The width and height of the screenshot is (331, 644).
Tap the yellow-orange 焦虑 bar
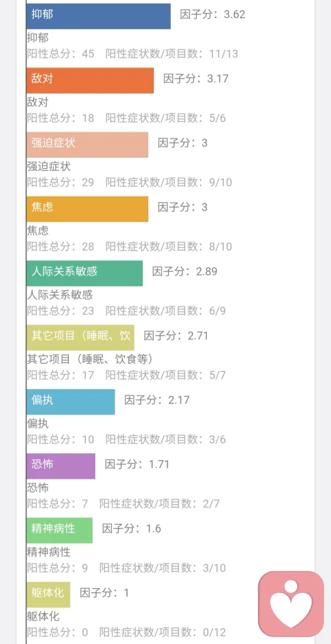(x=87, y=209)
